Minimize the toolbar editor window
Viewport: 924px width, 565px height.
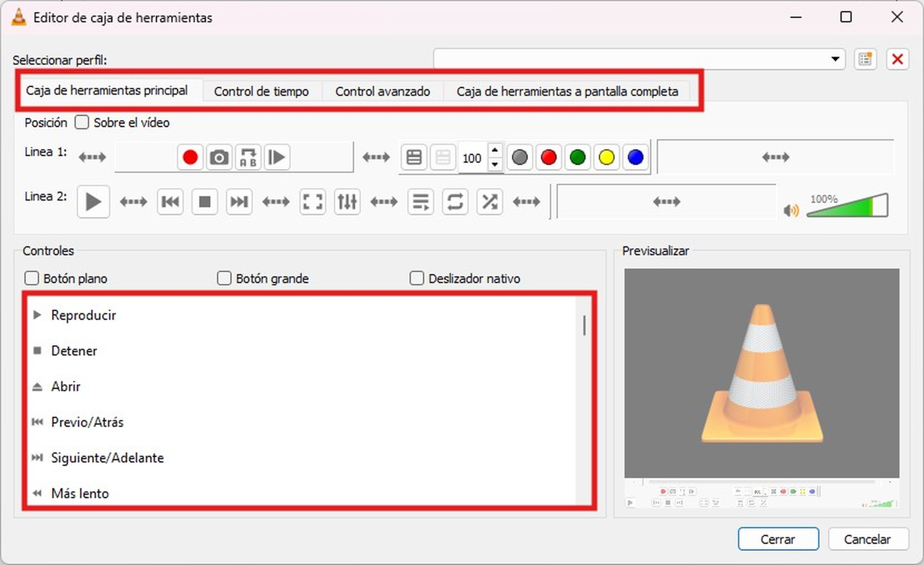coord(796,17)
